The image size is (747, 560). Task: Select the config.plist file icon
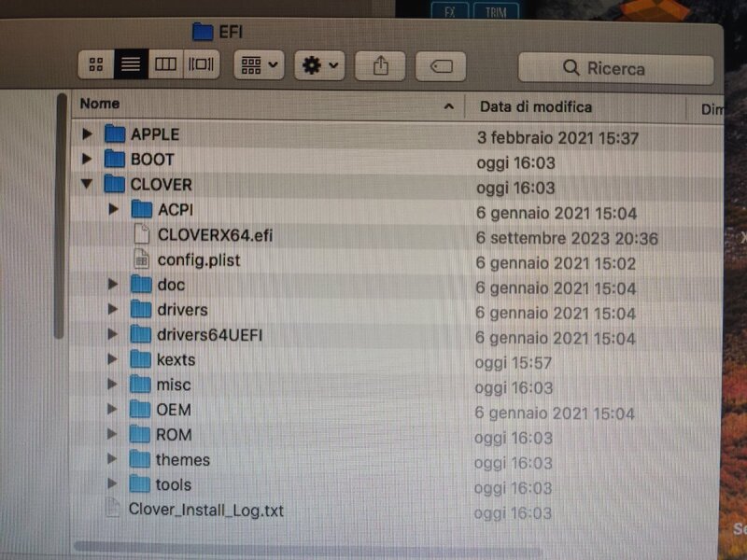(141, 259)
